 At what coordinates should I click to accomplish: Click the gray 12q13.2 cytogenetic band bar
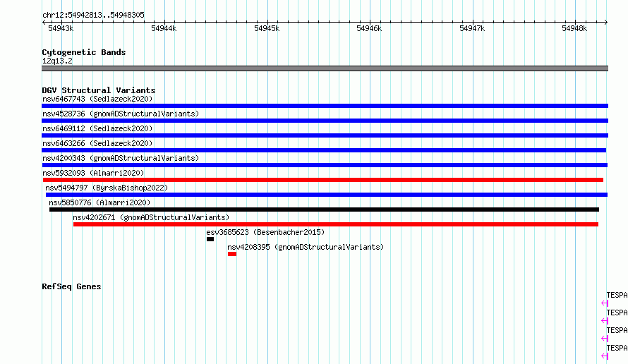[325, 68]
